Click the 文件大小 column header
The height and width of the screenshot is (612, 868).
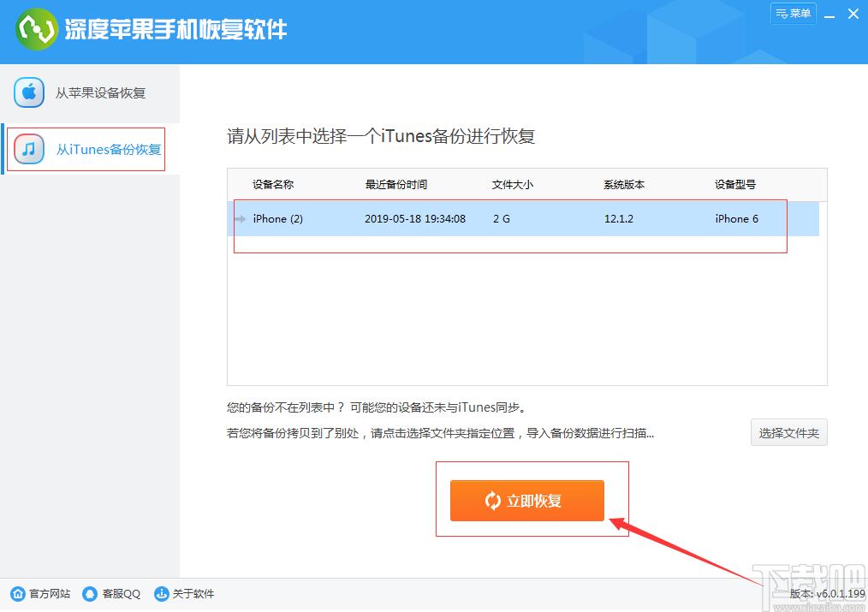coord(513,184)
